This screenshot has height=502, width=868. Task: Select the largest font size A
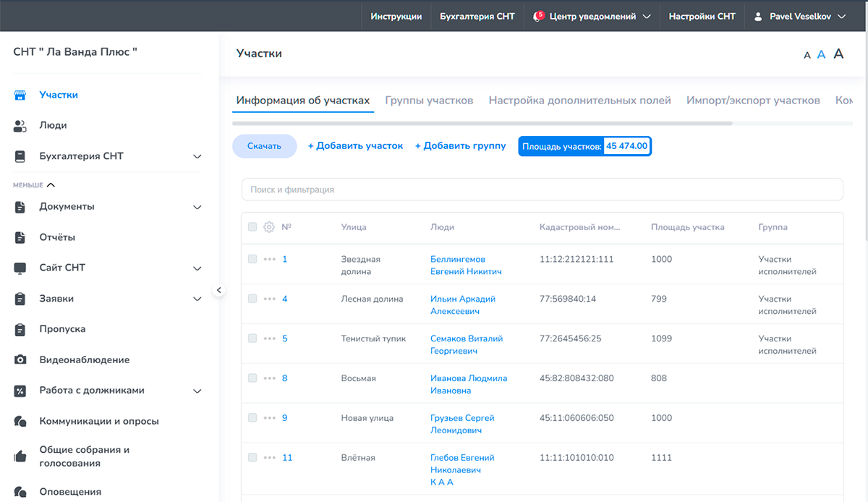[838, 54]
